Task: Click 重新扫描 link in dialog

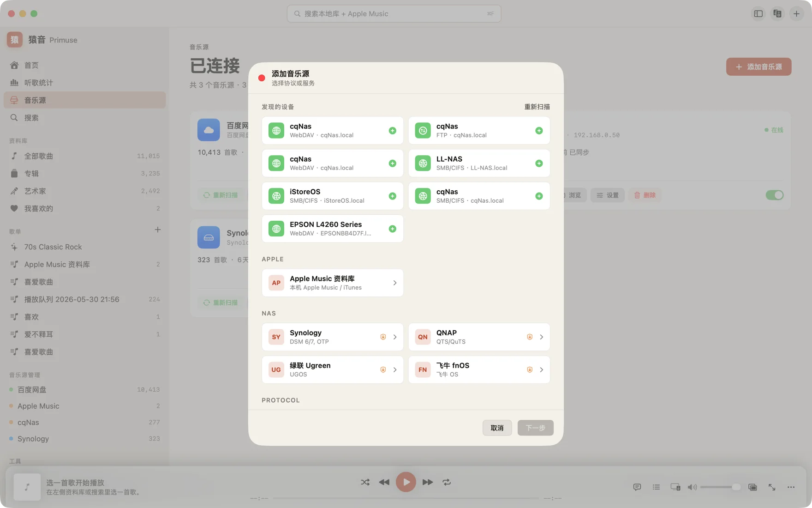Action: pyautogui.click(x=537, y=107)
